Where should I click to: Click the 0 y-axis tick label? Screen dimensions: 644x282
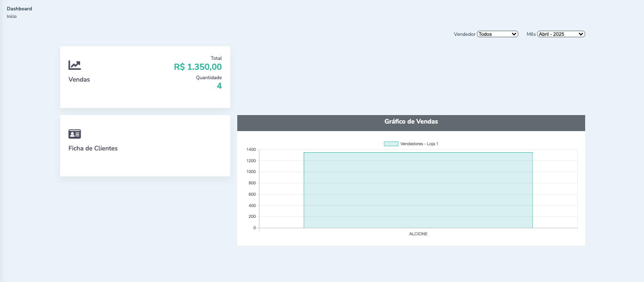[x=254, y=228]
